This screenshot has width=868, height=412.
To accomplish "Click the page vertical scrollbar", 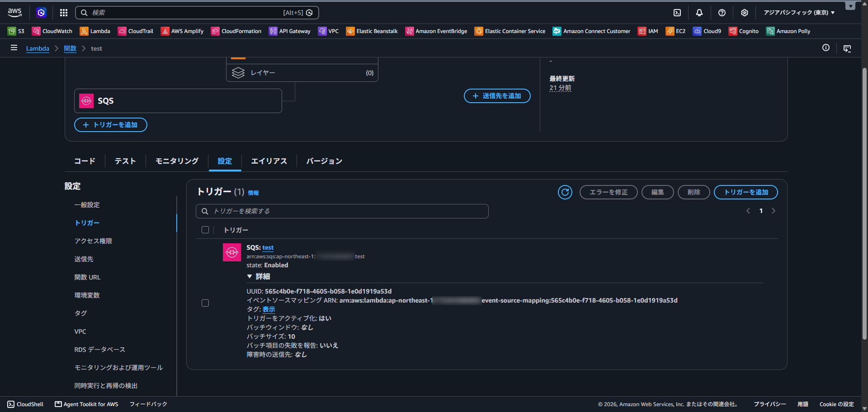I will [864, 204].
